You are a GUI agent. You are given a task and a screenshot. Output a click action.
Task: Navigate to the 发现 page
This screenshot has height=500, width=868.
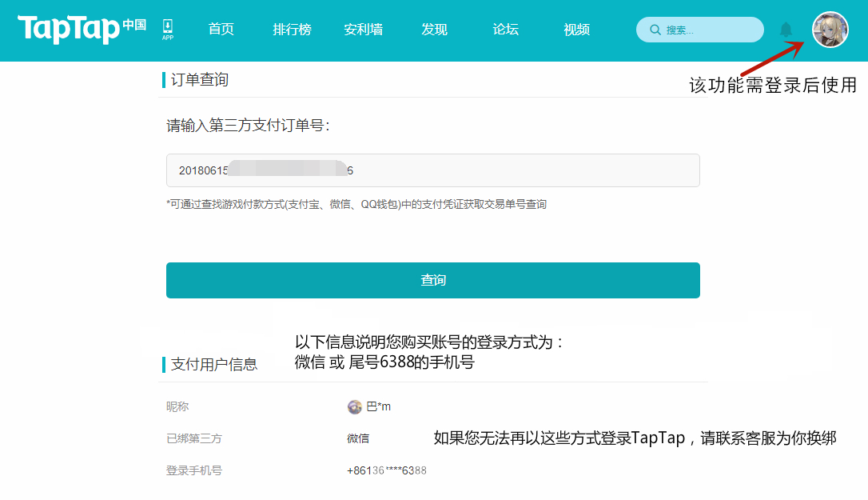434,30
